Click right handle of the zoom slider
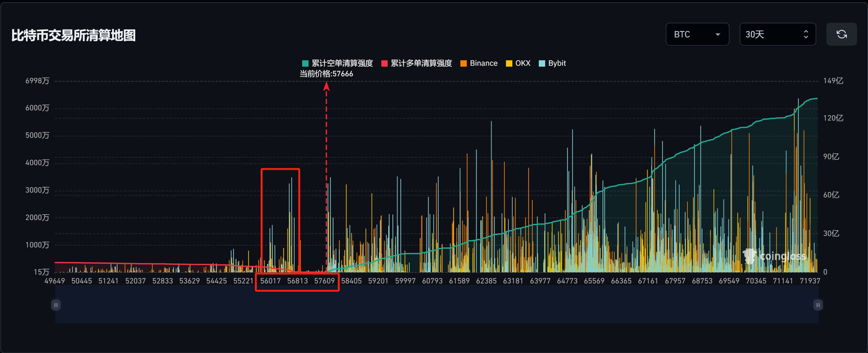The image size is (868, 353). [x=818, y=305]
